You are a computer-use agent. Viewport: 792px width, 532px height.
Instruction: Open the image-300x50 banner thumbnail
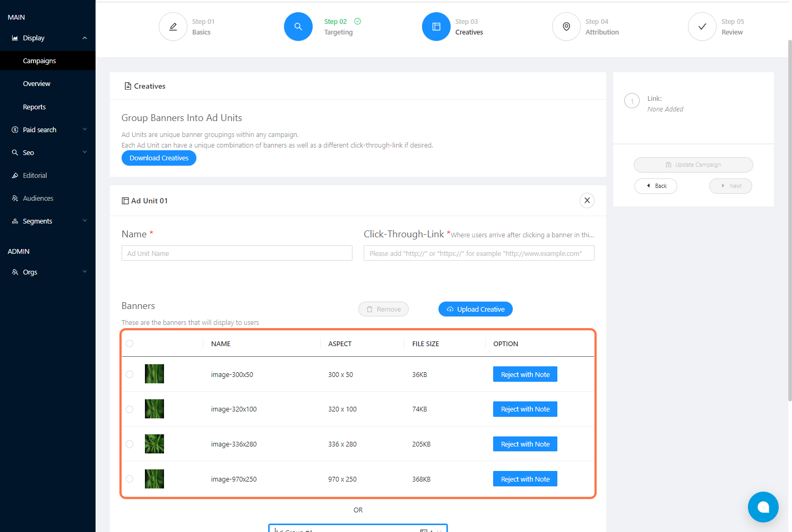pyautogui.click(x=154, y=374)
